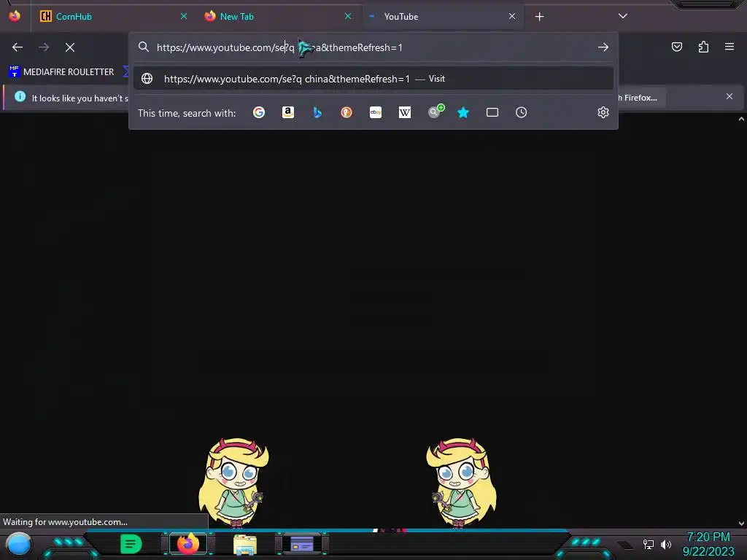Go back to previous page

[18, 47]
